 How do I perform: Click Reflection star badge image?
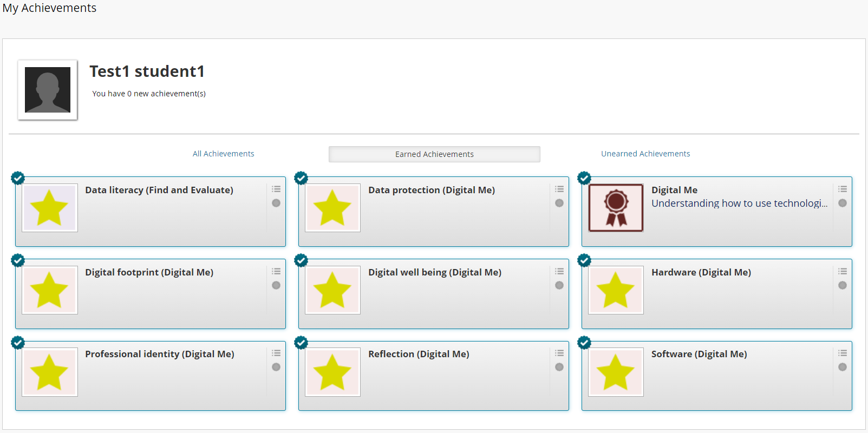click(333, 372)
